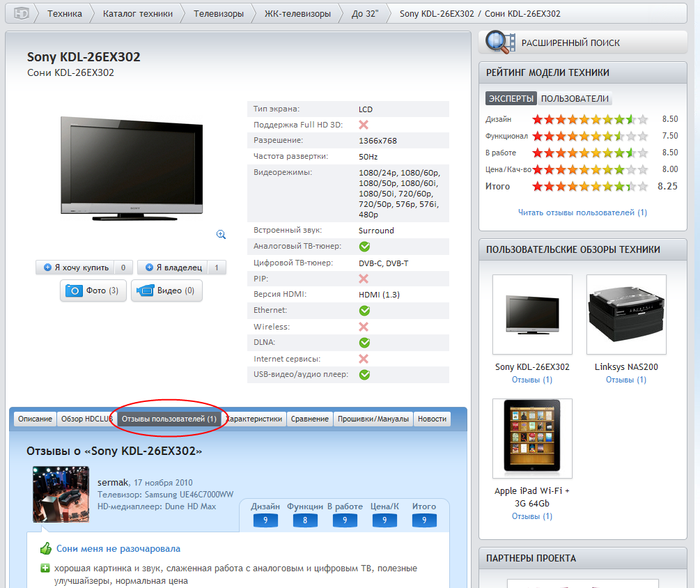The width and height of the screenshot is (700, 588).
Task: Go to Каталог техники breadcrumb
Action: pos(138,14)
